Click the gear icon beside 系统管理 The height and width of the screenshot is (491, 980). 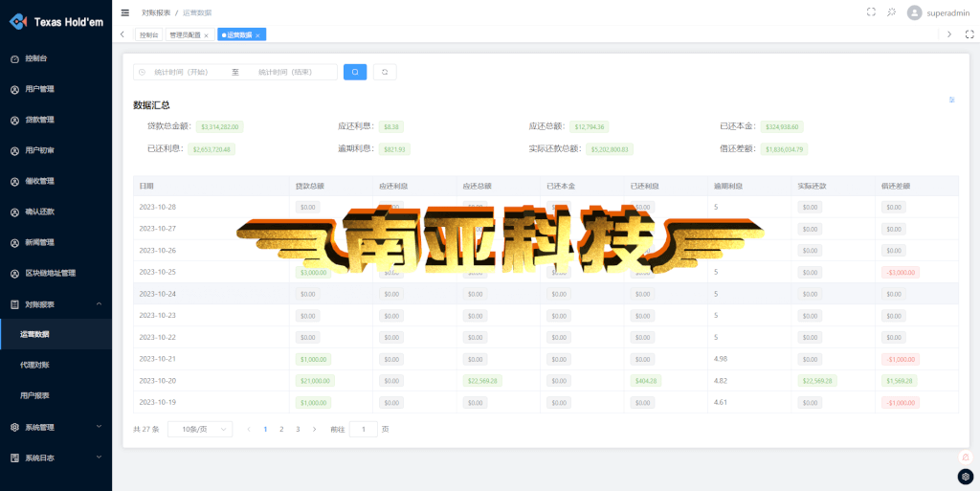[x=15, y=427]
